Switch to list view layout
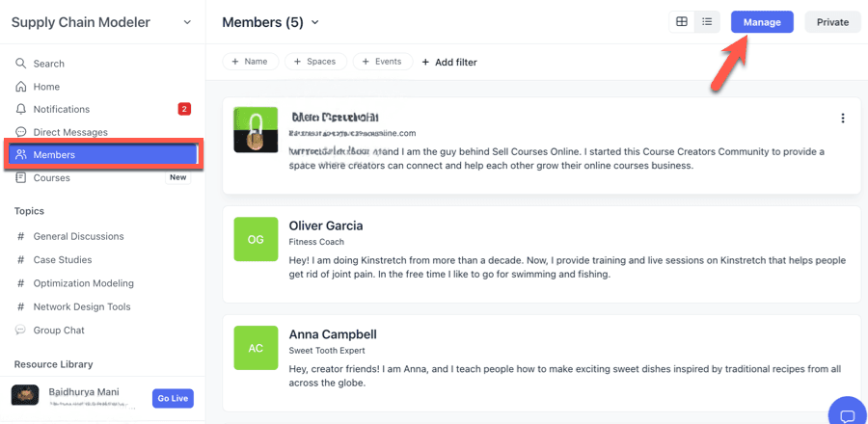This screenshot has width=868, height=424. click(x=707, y=22)
